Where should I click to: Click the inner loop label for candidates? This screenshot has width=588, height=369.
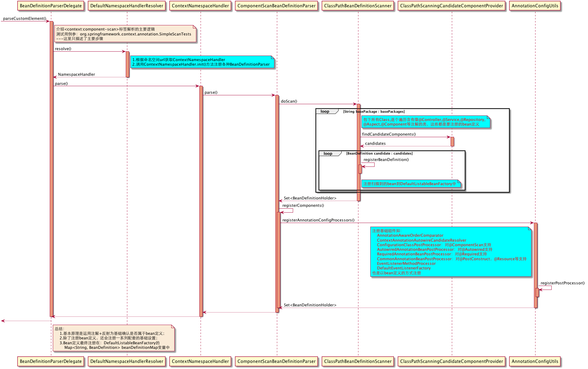click(328, 154)
